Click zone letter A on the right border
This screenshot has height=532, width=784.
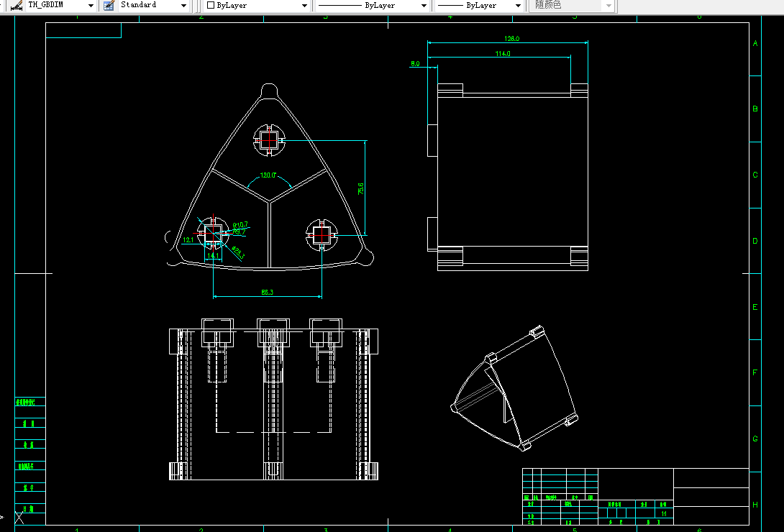click(755, 43)
